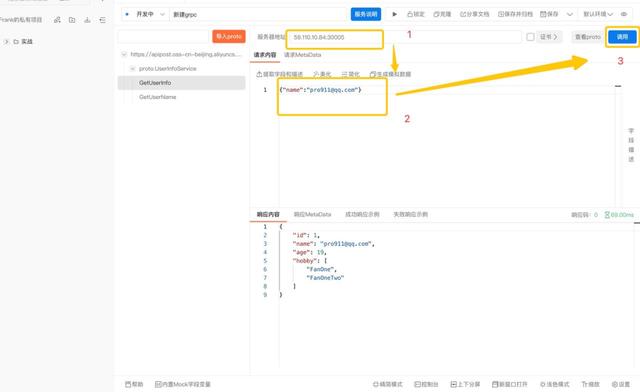Click the collapse list icon in sidebar header

(102, 20)
